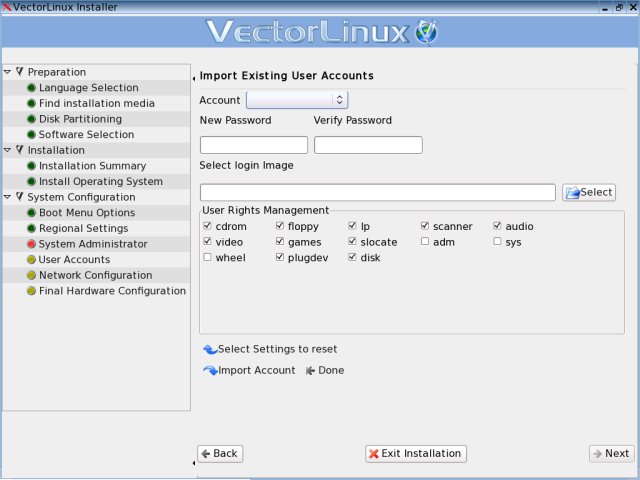
Task: Toggle the video checkbox
Action: (207, 242)
